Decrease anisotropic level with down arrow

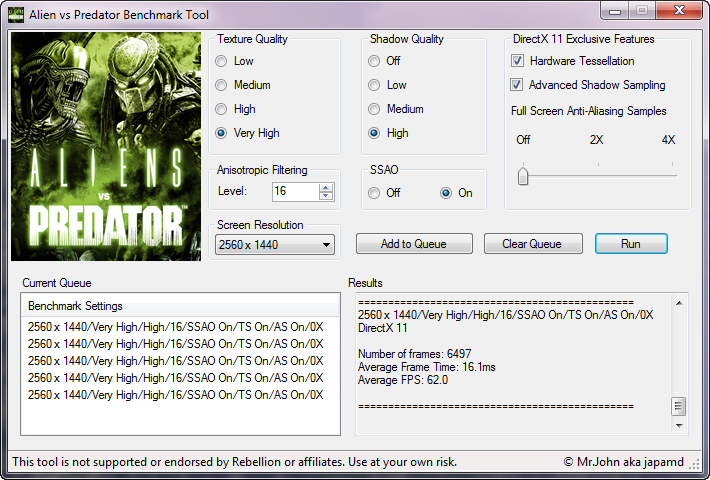tap(326, 196)
